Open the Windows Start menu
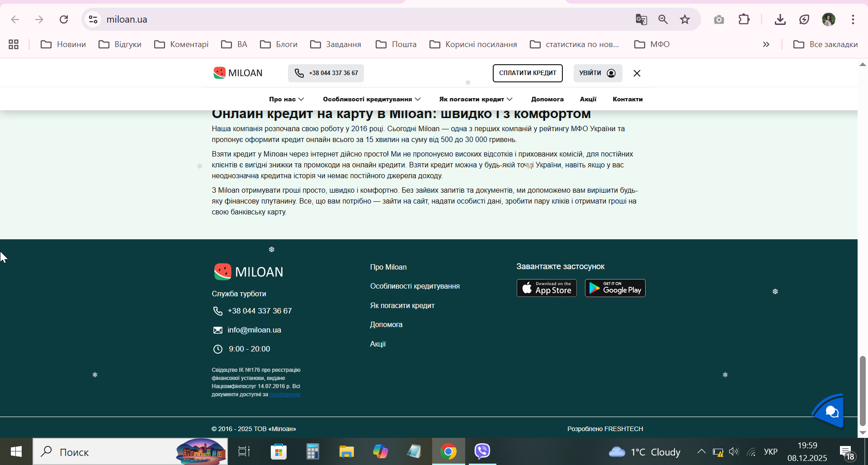This screenshot has width=868, height=465. tap(16, 451)
